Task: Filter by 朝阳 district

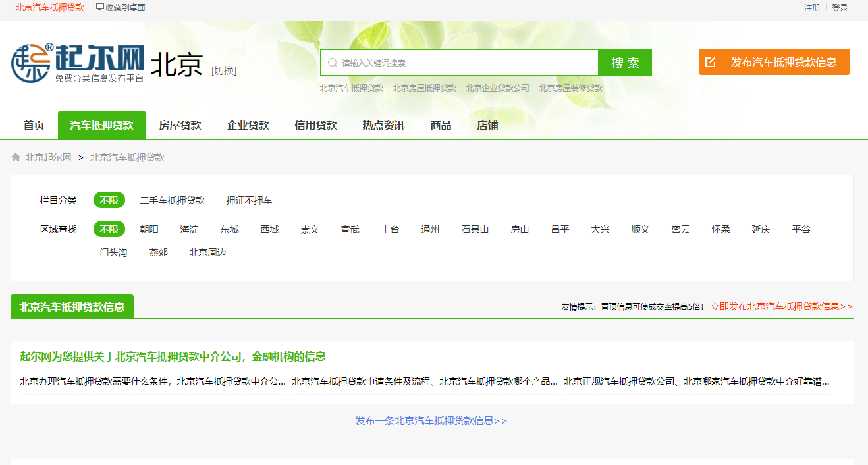Action: click(x=149, y=229)
